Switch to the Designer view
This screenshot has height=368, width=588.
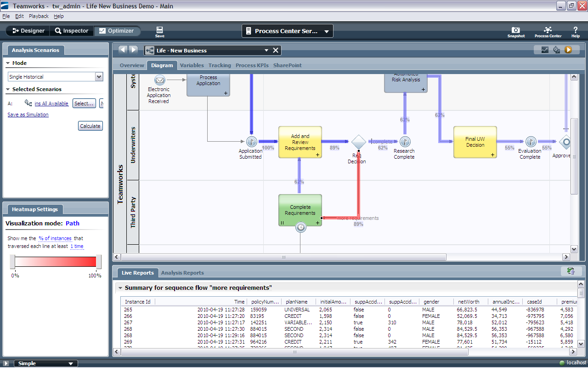coord(28,31)
